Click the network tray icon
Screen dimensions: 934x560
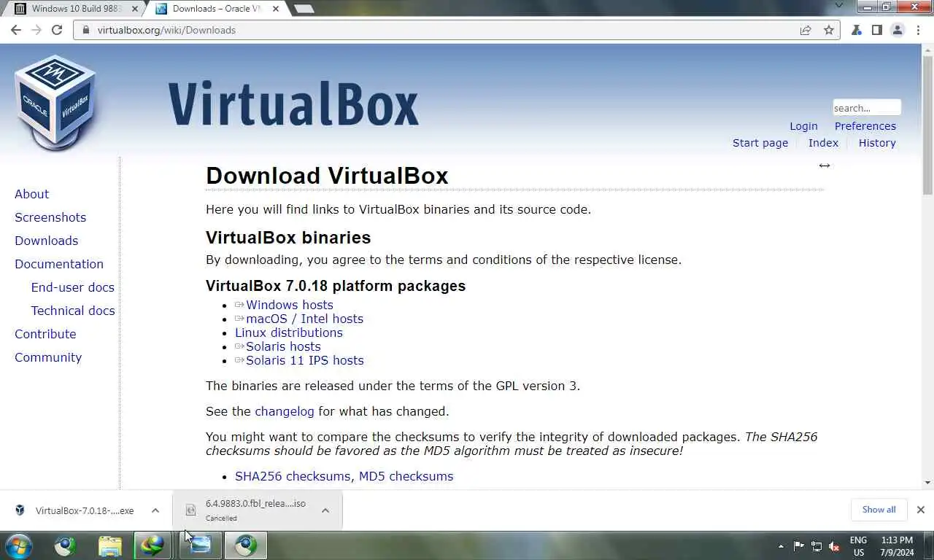pyautogui.click(x=817, y=546)
